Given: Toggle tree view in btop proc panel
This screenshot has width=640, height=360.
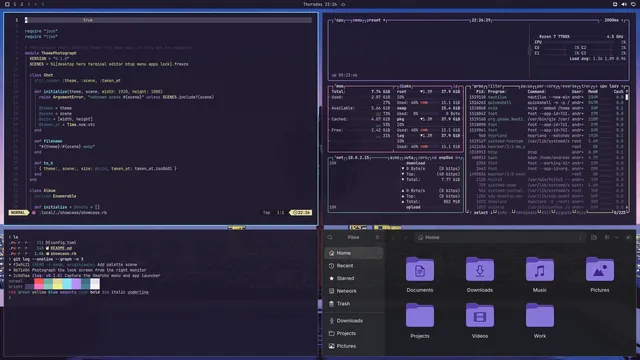Looking at the screenshot, I should 586,86.
